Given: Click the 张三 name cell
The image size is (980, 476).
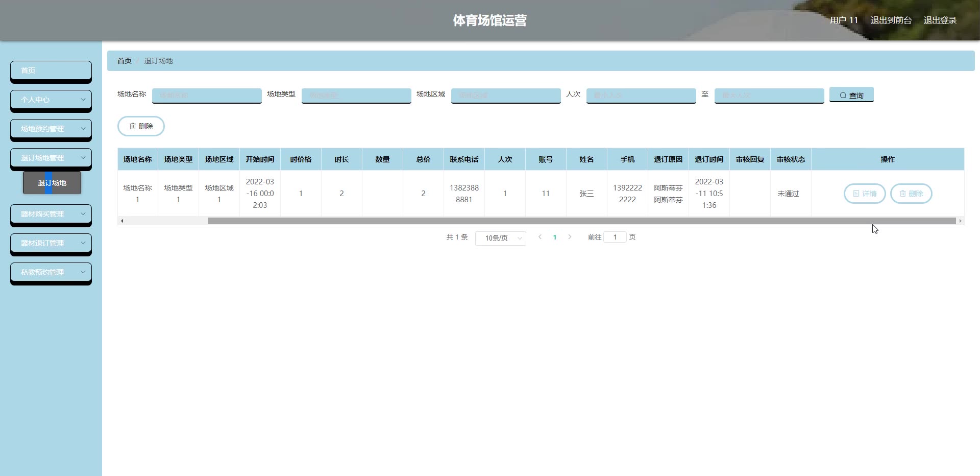Looking at the screenshot, I should (x=586, y=194).
